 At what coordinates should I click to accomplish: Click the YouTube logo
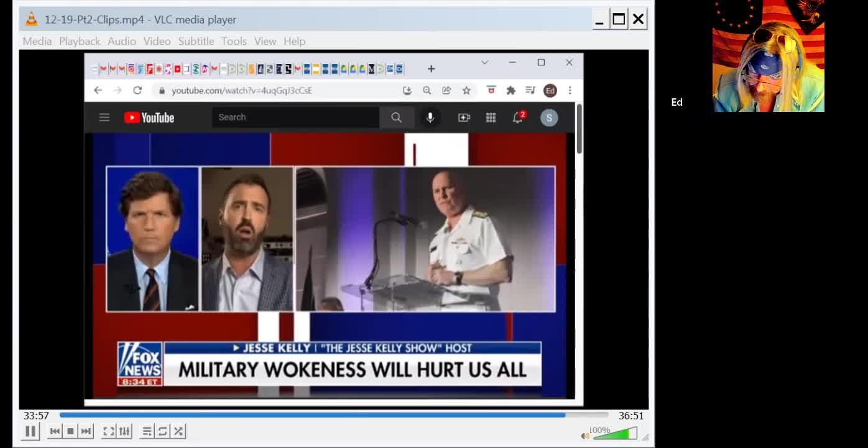tap(149, 118)
